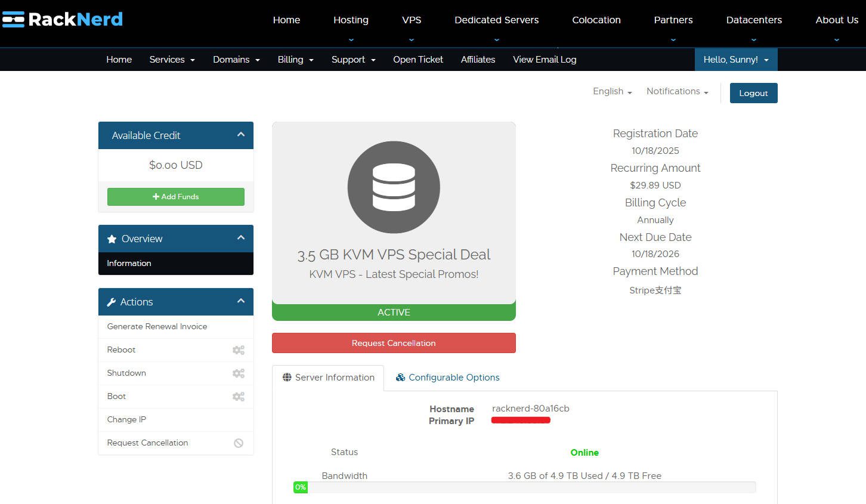Click the bandwidth usage text 3.6 GB of 4.9 TB
866x504 pixels.
(x=584, y=476)
